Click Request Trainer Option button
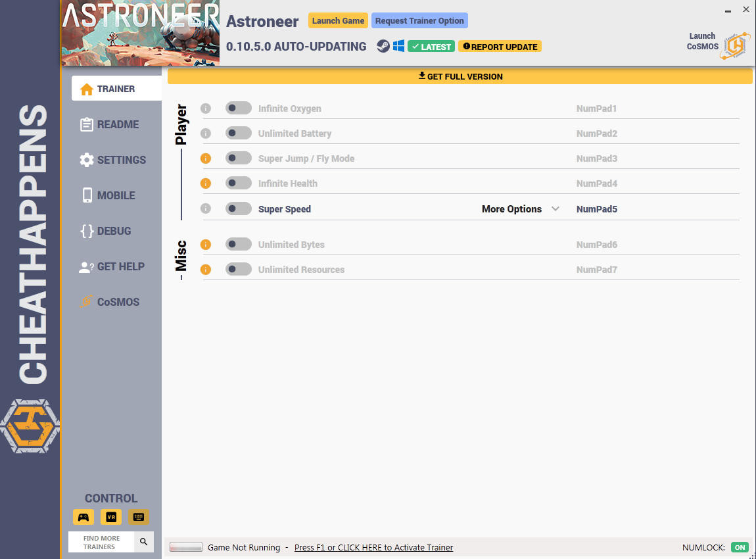The width and height of the screenshot is (756, 559). 419,21
